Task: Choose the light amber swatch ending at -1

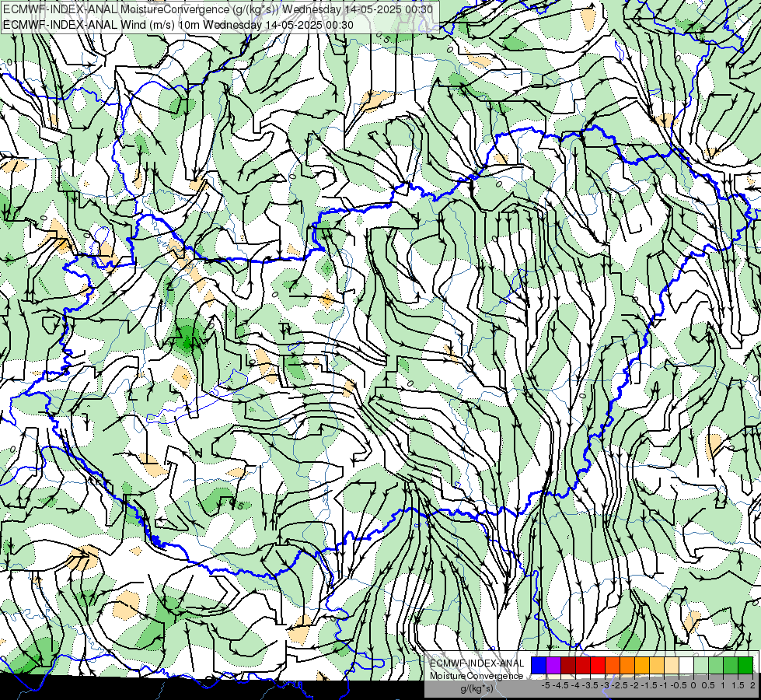Action: pyautogui.click(x=657, y=665)
